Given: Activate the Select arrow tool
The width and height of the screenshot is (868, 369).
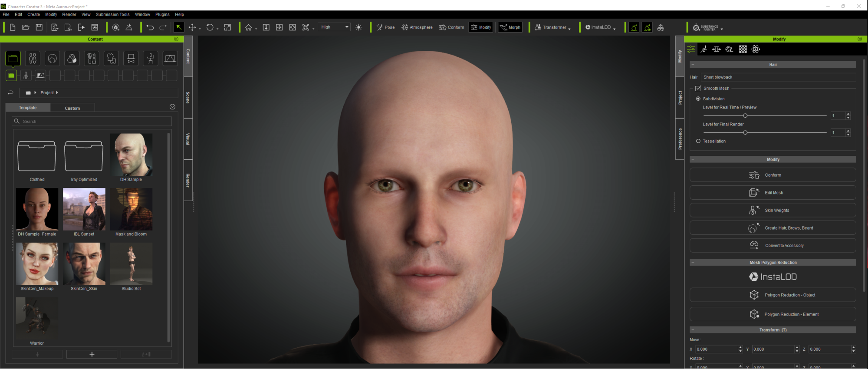Looking at the screenshot, I should pos(178,27).
